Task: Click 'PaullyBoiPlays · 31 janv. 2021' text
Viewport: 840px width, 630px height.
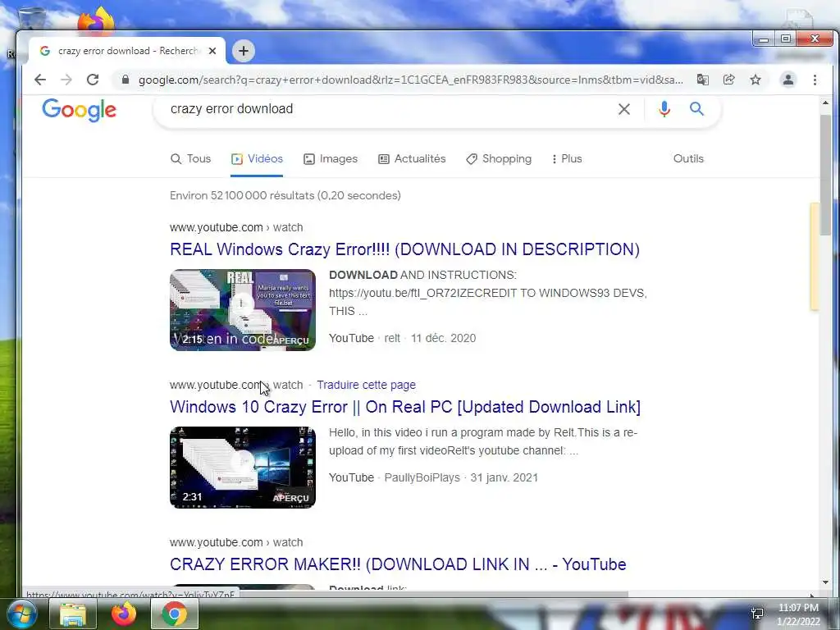Action: [x=461, y=478]
